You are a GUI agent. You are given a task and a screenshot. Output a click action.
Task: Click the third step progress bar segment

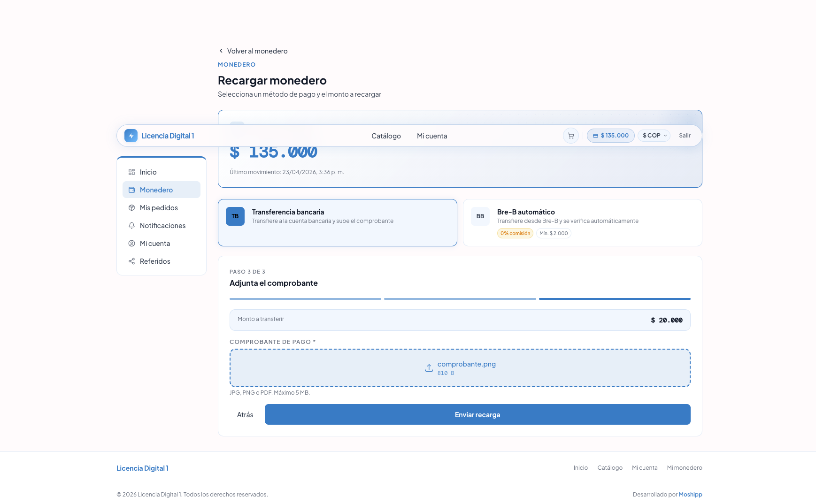[x=614, y=299]
